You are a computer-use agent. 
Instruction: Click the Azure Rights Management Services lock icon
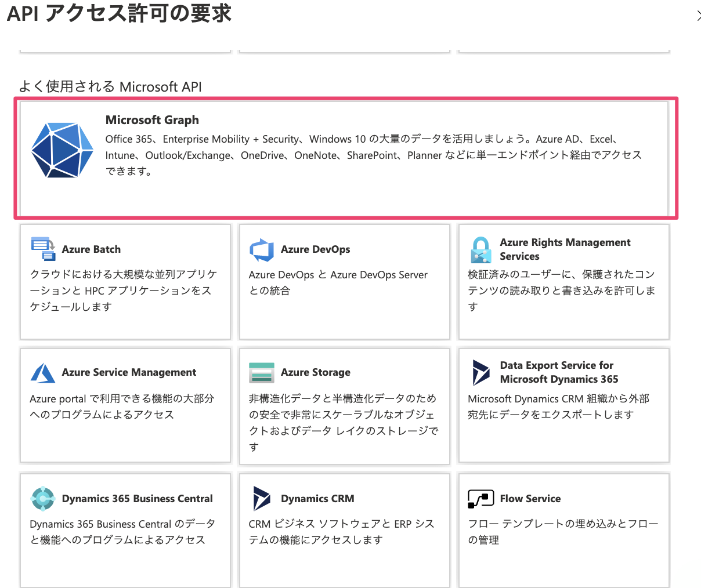[480, 250]
